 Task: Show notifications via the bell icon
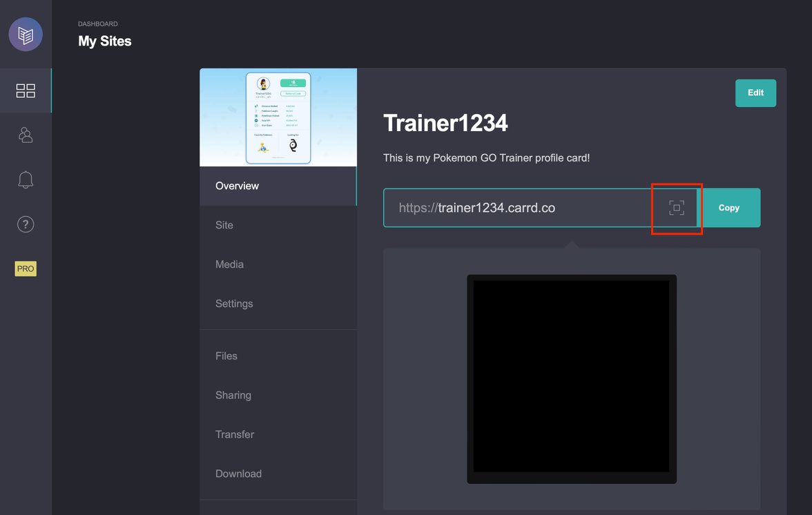tap(26, 180)
